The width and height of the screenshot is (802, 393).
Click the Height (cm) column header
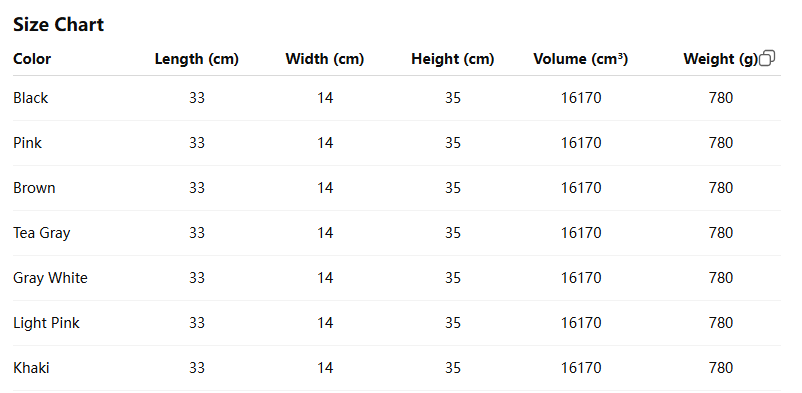click(453, 59)
